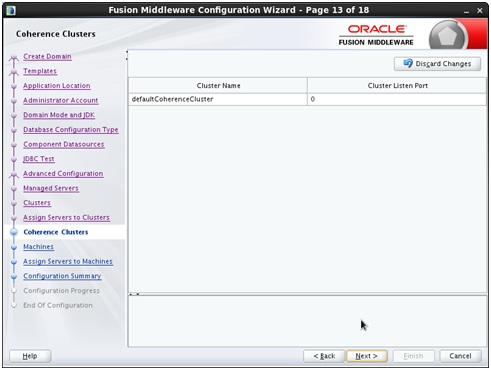
Task: Go to Assign Servers to Machines
Action: click(x=68, y=262)
